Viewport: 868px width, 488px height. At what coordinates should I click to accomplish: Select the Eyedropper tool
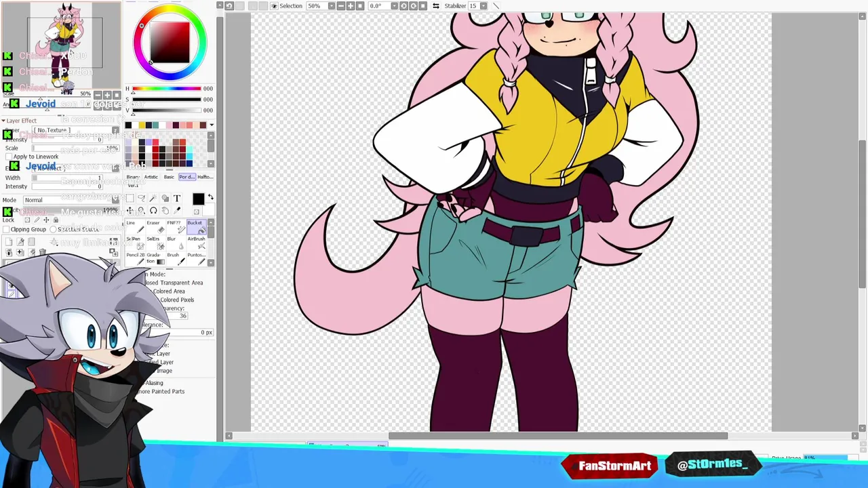point(177,211)
